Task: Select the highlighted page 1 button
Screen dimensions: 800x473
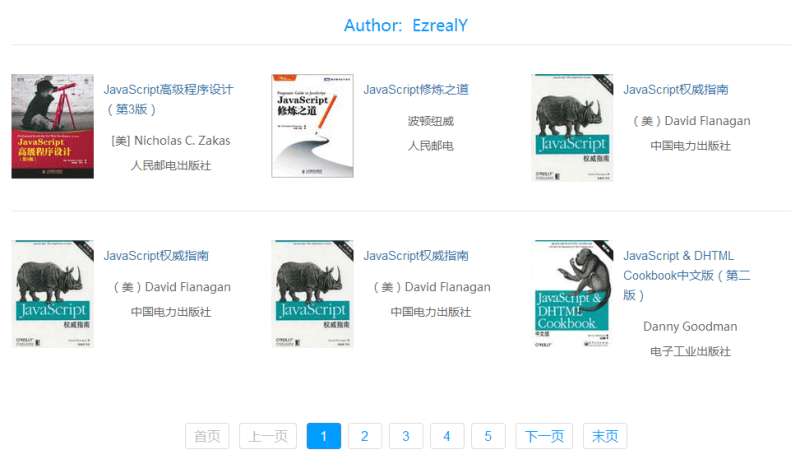Action: click(324, 436)
